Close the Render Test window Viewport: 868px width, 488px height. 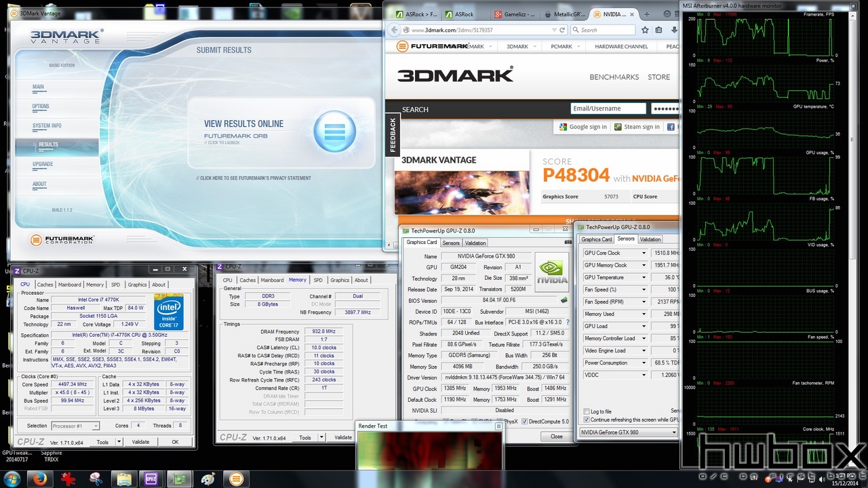pos(498,426)
